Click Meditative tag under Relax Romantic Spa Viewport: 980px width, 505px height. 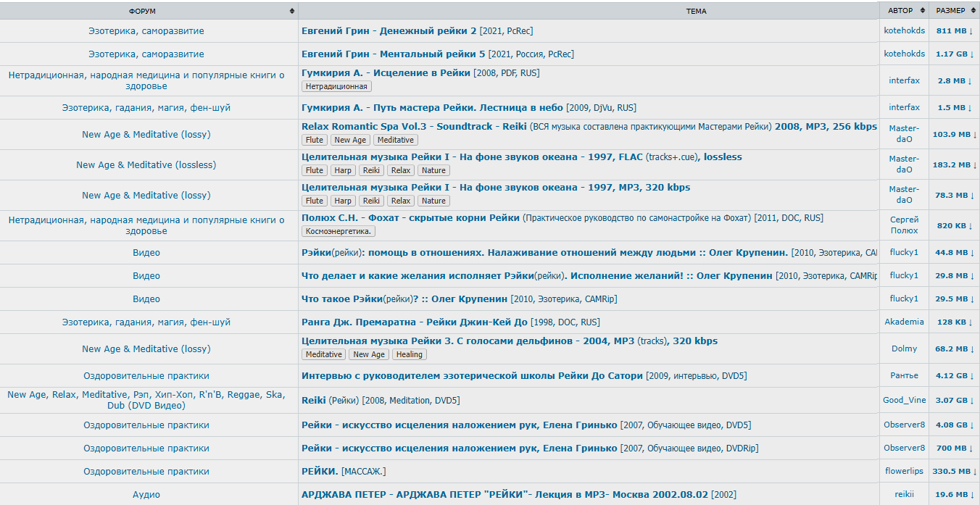[x=396, y=140]
